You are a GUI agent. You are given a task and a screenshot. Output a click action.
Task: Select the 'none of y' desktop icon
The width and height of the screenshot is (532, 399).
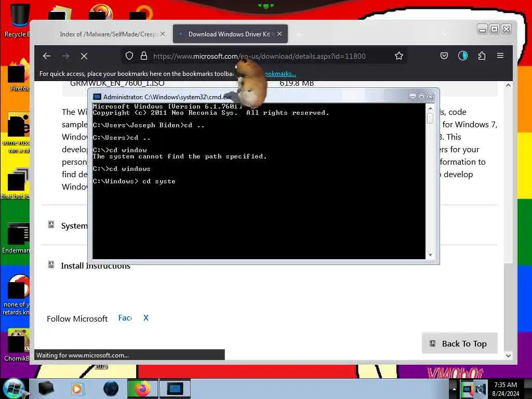point(17,295)
